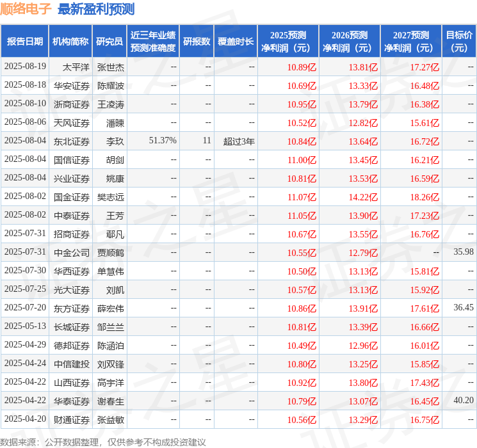Click the 招商证券 institution cell

point(72,234)
